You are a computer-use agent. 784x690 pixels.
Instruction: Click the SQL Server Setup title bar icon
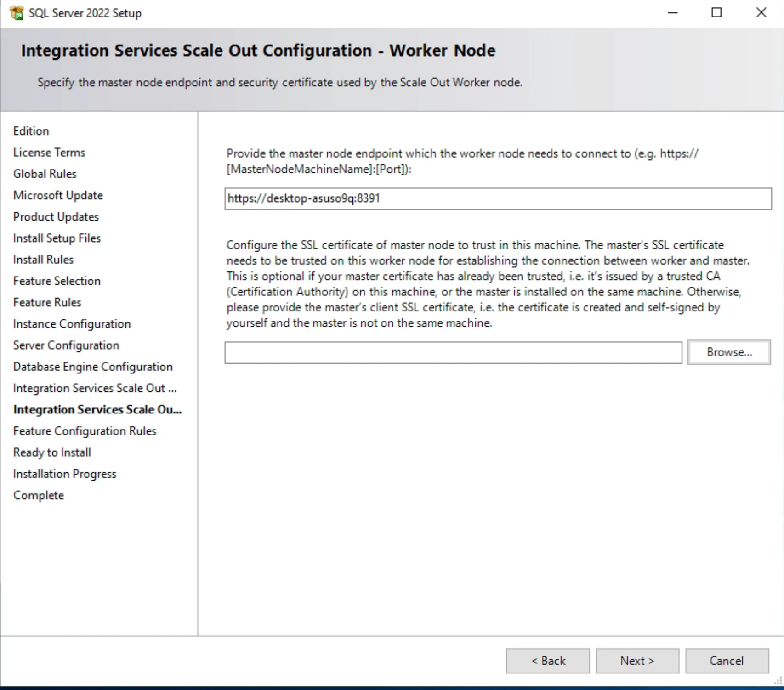[16, 13]
